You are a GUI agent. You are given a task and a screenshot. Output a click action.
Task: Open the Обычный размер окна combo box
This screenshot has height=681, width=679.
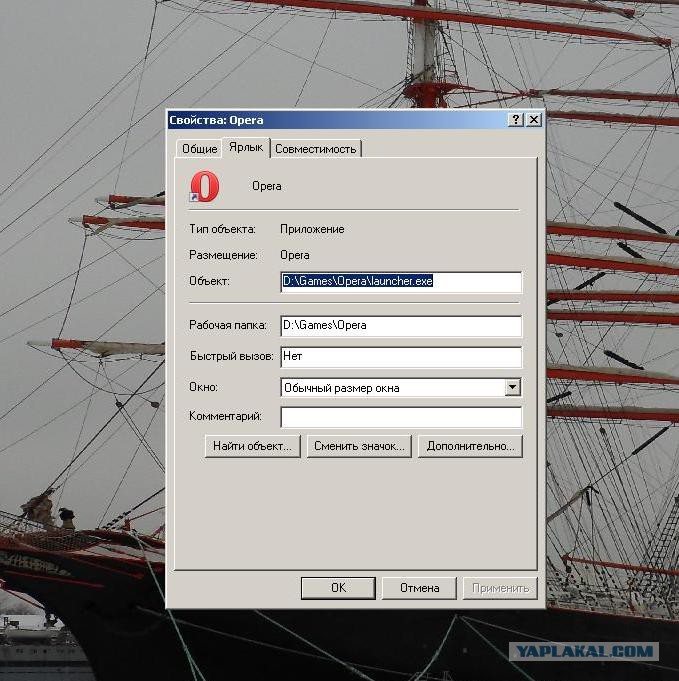point(401,387)
